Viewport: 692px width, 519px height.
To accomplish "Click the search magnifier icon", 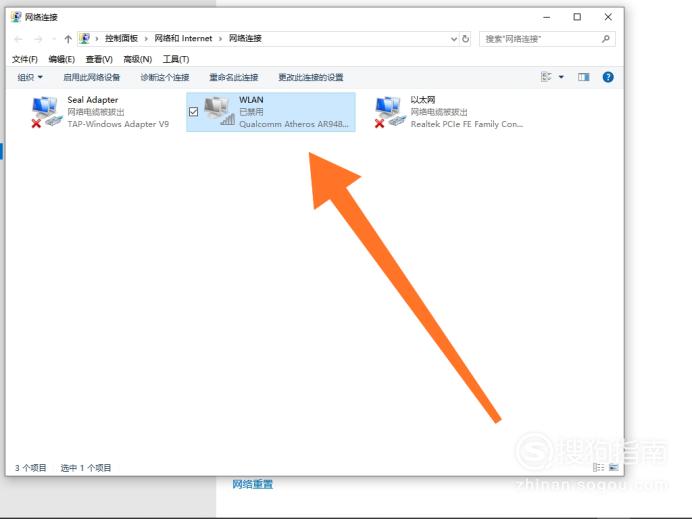I will point(606,39).
